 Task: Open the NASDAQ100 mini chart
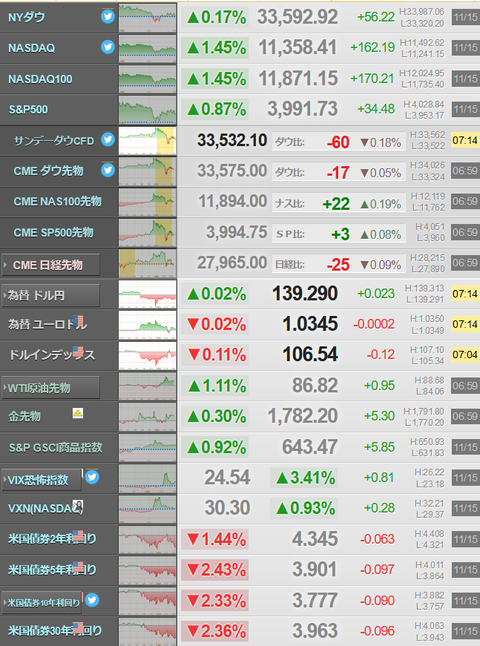148,79
